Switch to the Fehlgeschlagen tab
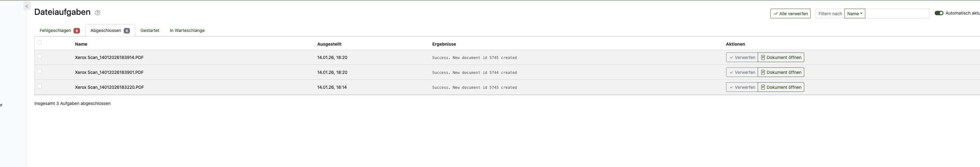The width and height of the screenshot is (980, 167). 59,30
